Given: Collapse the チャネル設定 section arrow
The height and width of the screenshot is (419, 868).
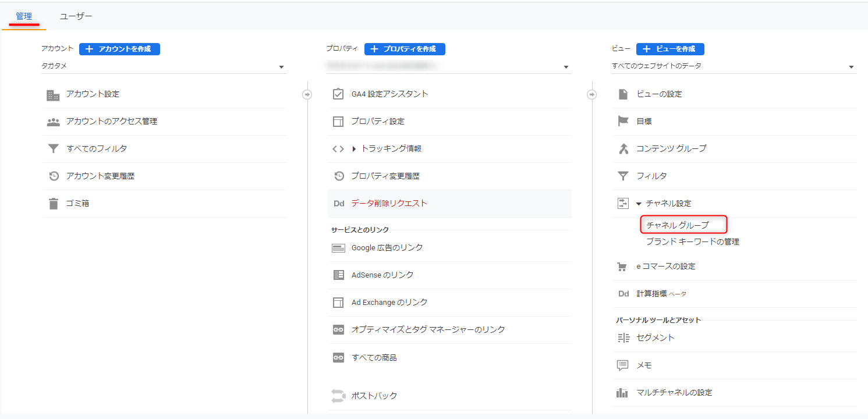Looking at the screenshot, I should (639, 204).
